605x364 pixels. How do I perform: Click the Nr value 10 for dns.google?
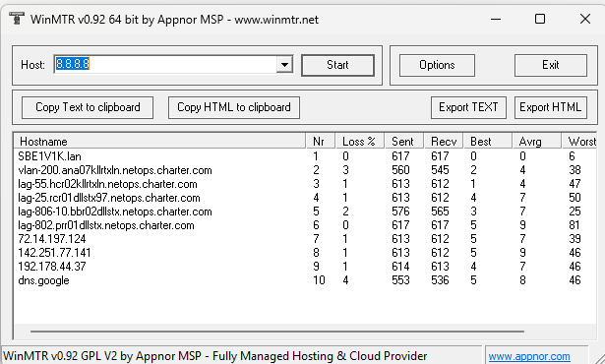tap(319, 280)
